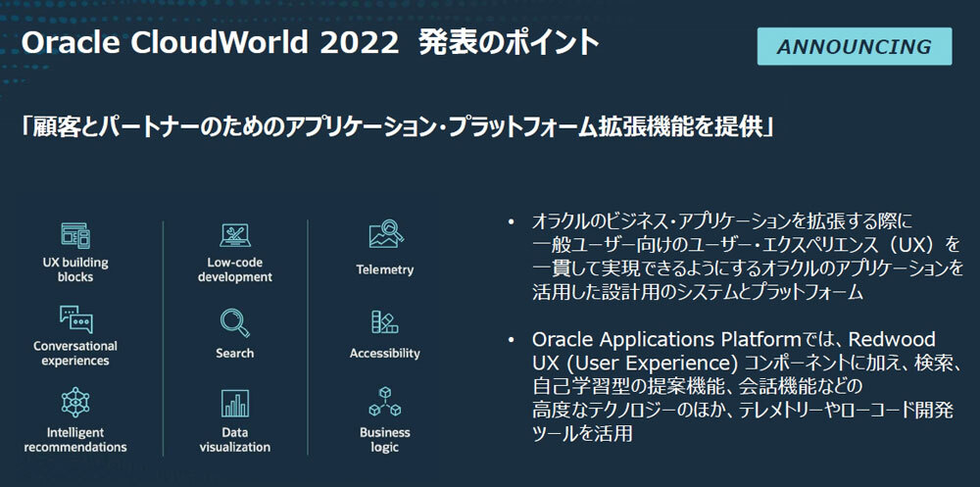Click the Accessibility icon
Screen dimensions: 980x487
[x=385, y=322]
